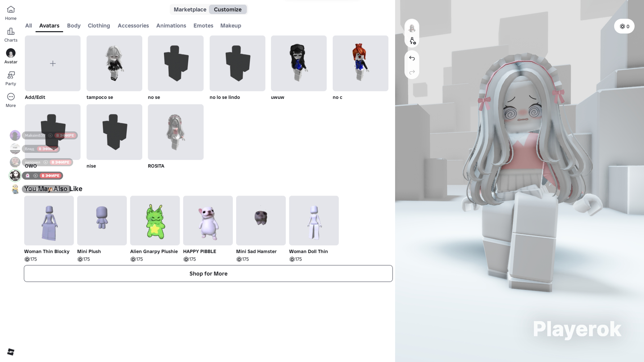Open the Mini Plush item thumbnail

(102, 221)
